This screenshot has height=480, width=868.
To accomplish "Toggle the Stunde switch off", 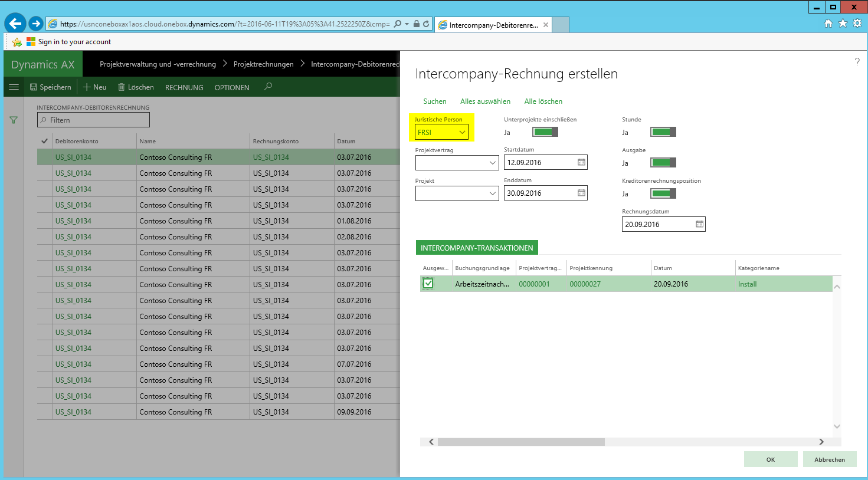I will [x=663, y=132].
